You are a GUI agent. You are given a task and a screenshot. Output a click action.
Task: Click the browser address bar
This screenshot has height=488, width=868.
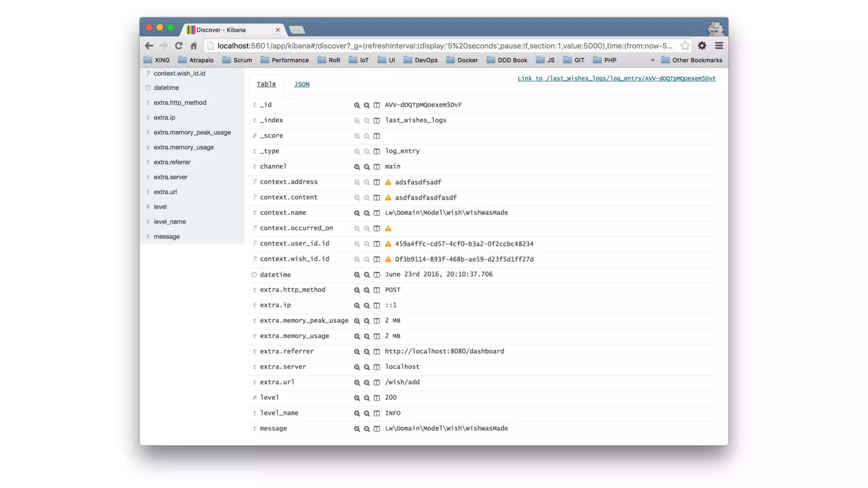pos(445,46)
